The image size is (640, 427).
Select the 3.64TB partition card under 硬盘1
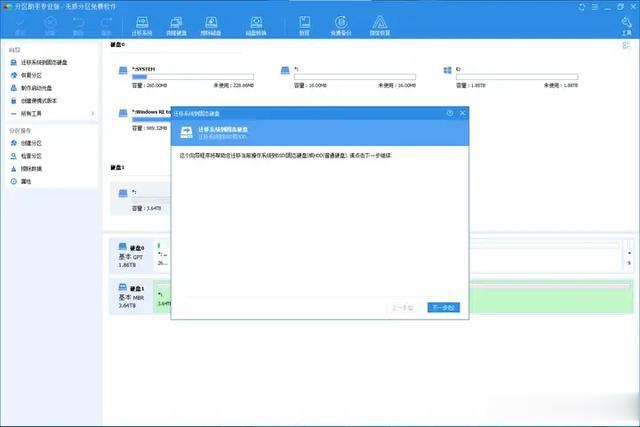click(140, 199)
